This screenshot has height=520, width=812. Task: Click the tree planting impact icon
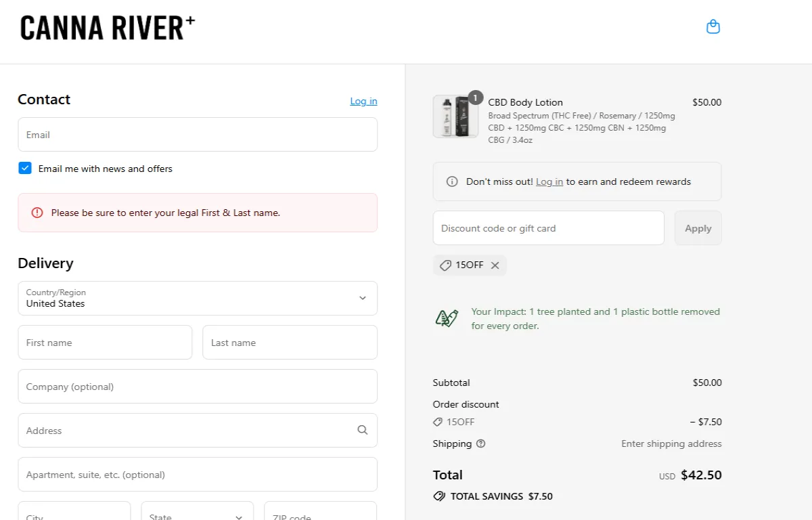[x=447, y=318]
